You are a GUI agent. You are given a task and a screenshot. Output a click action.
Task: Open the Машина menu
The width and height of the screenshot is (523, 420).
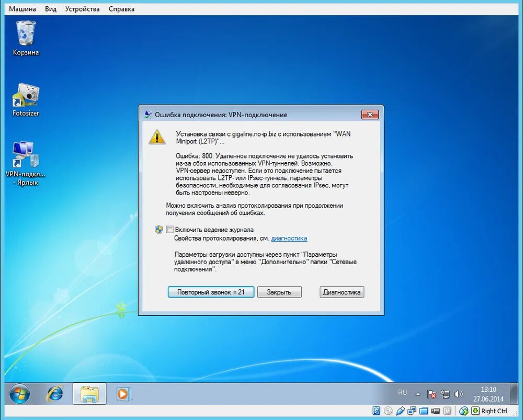[22, 9]
